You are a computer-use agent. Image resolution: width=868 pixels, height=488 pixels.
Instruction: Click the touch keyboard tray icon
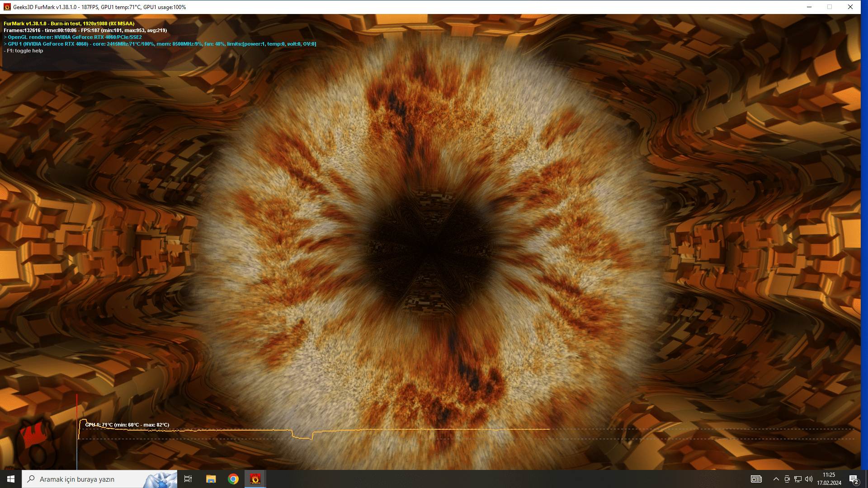[x=756, y=479]
